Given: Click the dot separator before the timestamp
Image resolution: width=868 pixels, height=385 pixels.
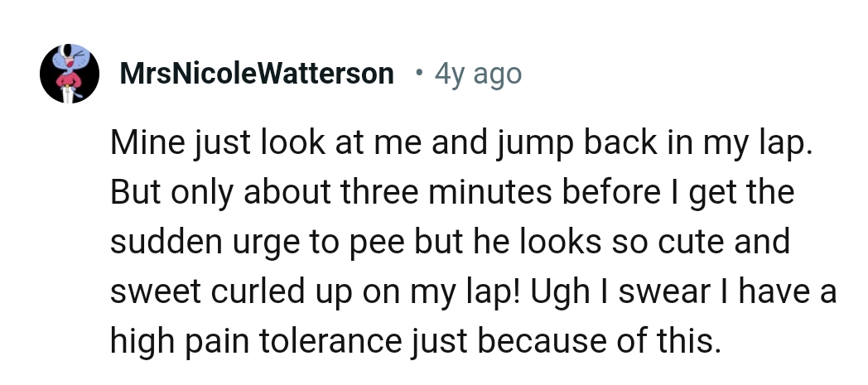Looking at the screenshot, I should click(x=419, y=72).
